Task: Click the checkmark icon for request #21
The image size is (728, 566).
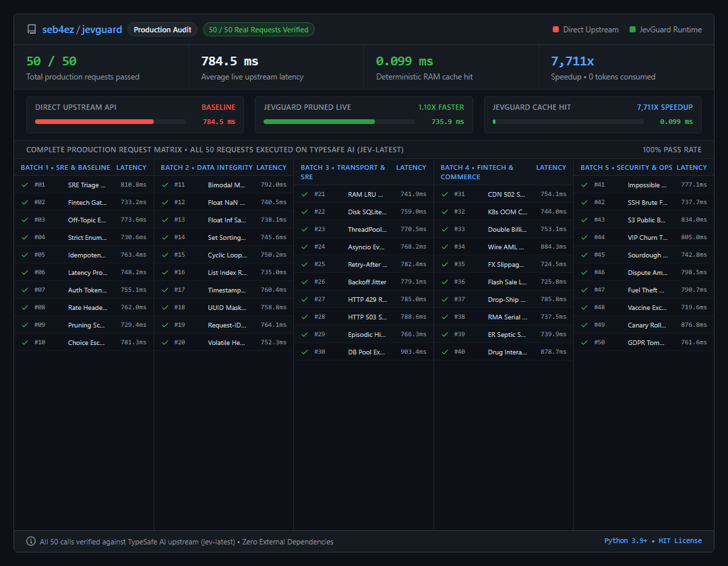Action: pyautogui.click(x=305, y=194)
